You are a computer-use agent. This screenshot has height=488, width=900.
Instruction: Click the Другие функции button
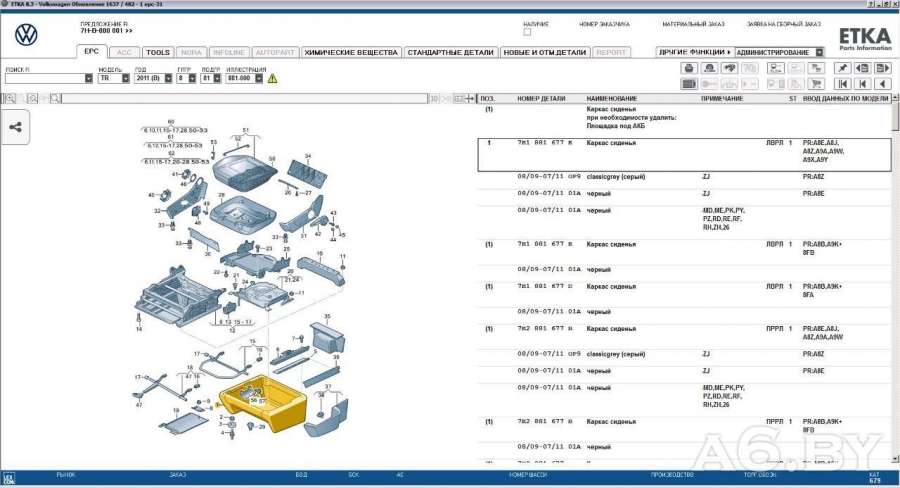[x=694, y=52]
